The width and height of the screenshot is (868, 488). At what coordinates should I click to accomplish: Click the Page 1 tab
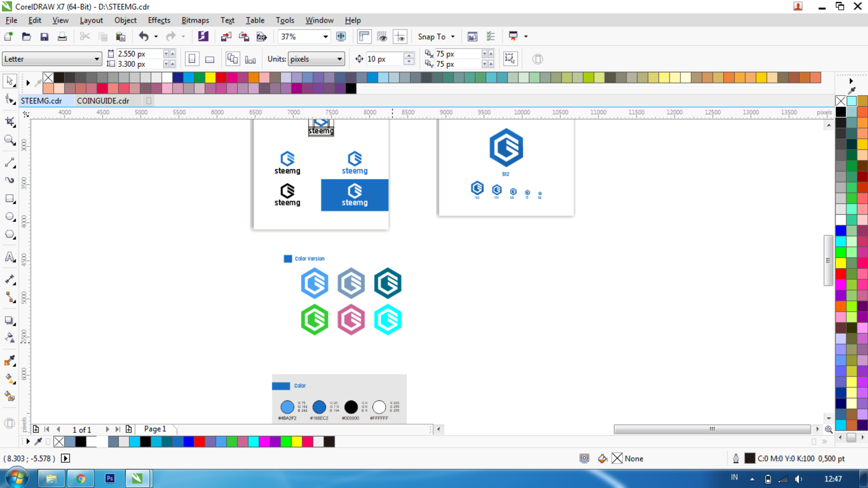pos(155,429)
